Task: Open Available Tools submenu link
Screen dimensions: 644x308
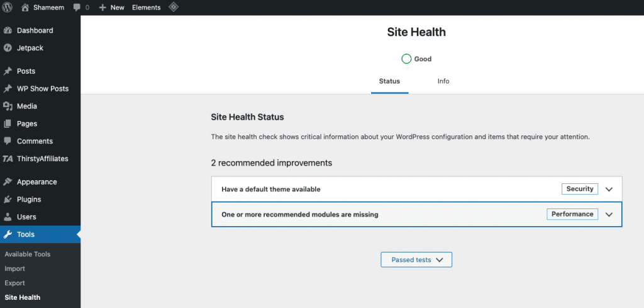Action: (x=27, y=254)
